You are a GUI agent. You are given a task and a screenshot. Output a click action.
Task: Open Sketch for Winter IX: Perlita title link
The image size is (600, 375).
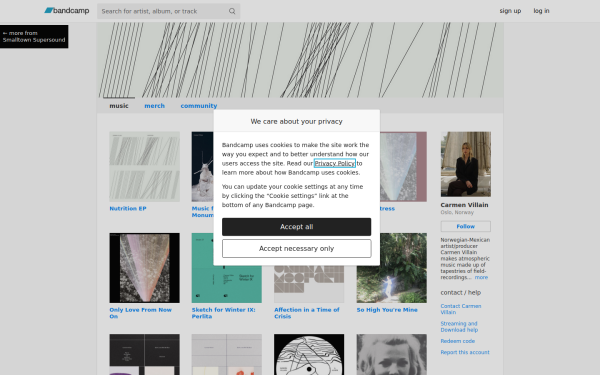pyautogui.click(x=223, y=313)
